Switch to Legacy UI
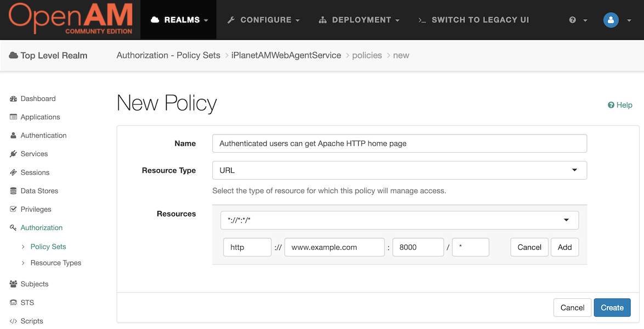Image resolution: width=644 pixels, height=329 pixels. pos(473,20)
